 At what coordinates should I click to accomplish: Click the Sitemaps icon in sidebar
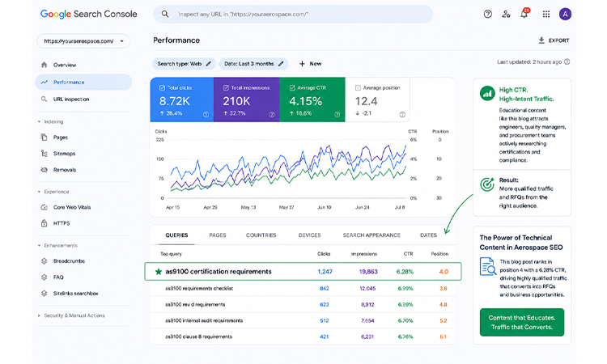click(45, 154)
